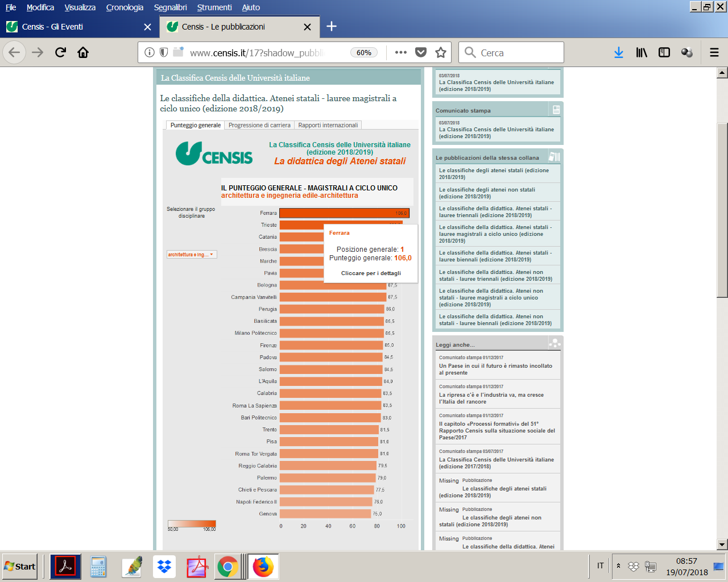
Task: Open 'Un Paese in cui il futuro' article
Action: [x=495, y=369]
